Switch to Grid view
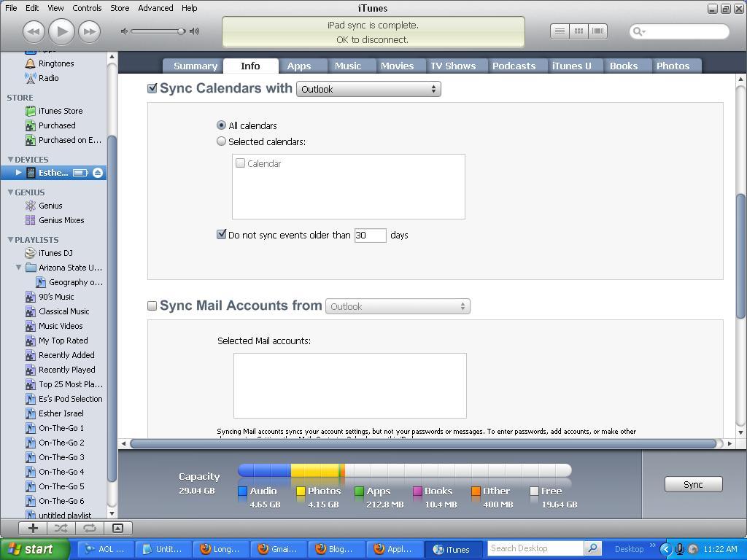 (x=578, y=31)
